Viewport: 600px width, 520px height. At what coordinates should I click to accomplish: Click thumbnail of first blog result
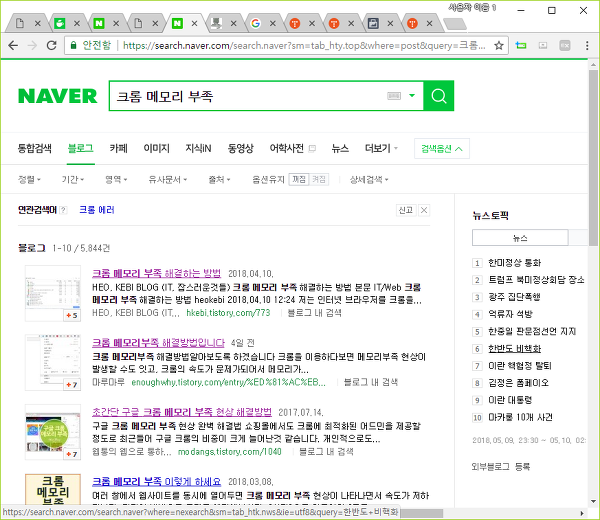pyautogui.click(x=53, y=293)
